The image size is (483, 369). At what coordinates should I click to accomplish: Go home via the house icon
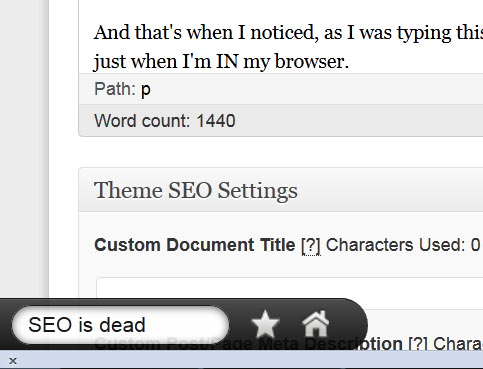click(315, 323)
